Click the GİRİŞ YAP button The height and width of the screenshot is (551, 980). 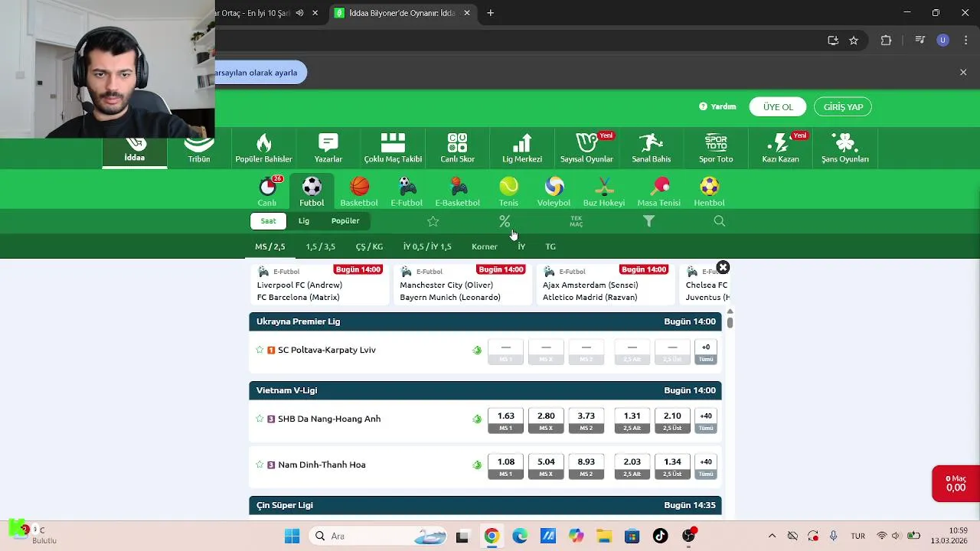(x=843, y=107)
